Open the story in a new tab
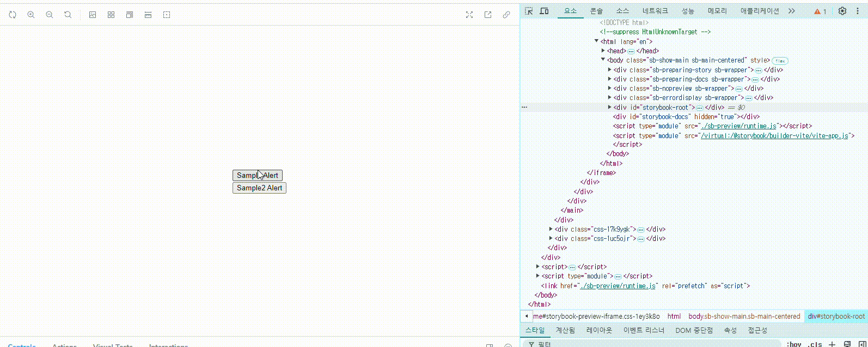The width and height of the screenshot is (868, 347). pos(488,15)
